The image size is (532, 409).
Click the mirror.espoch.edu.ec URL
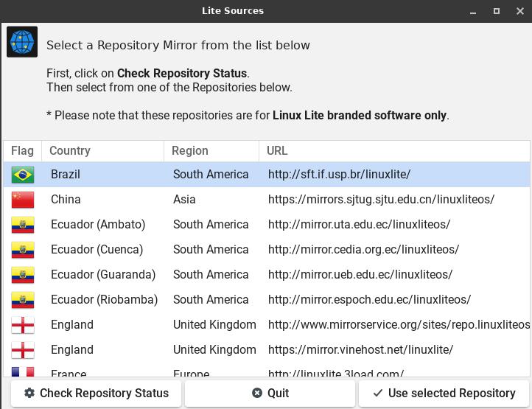[x=369, y=300]
